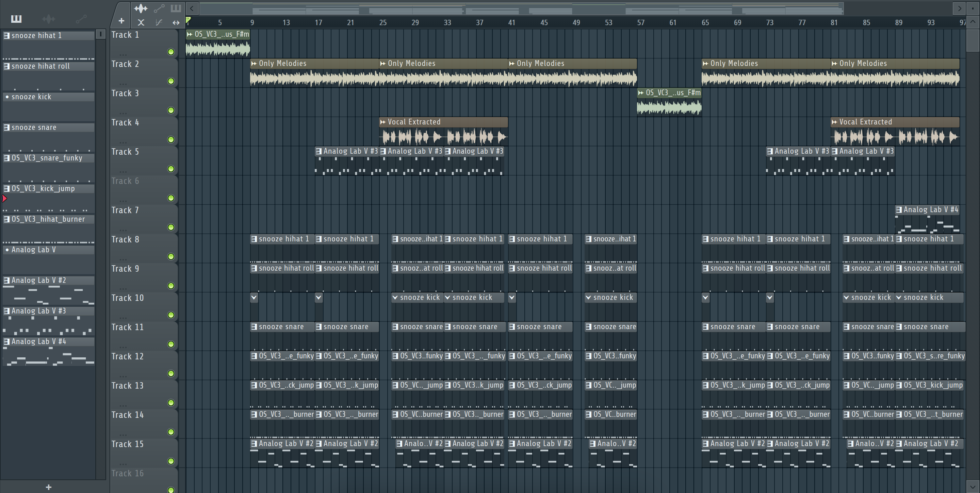Click the Track 5 header name
This screenshot has height=493, width=980.
click(x=125, y=152)
